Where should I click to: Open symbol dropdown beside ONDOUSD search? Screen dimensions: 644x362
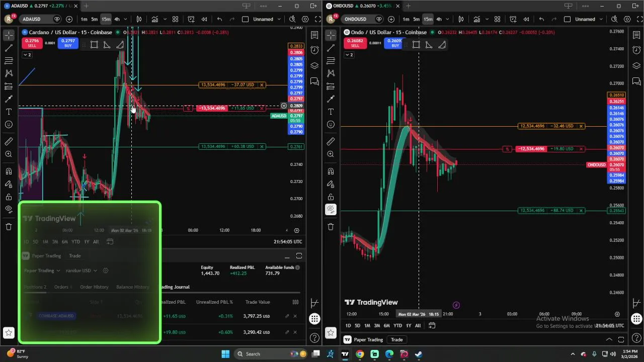(378, 19)
